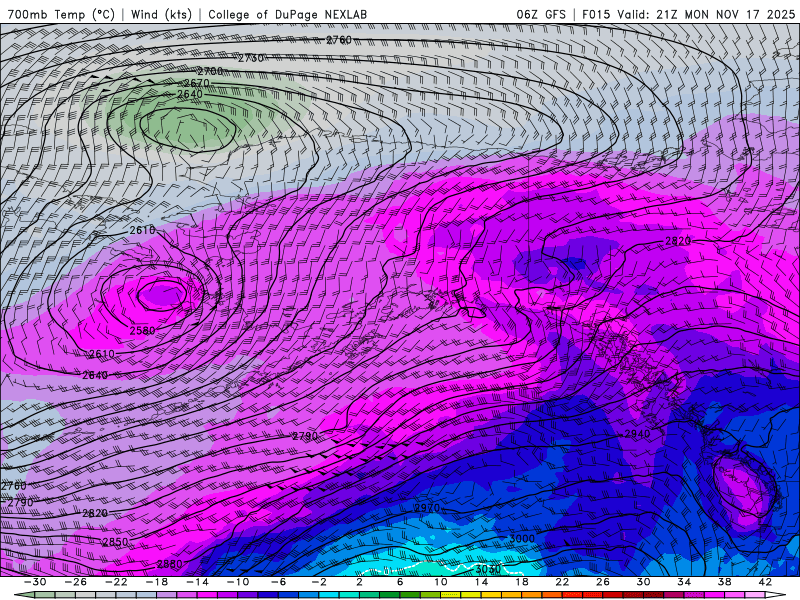The image size is (800, 600).
Task: Select the 2850 height contour label
Action: tap(115, 542)
